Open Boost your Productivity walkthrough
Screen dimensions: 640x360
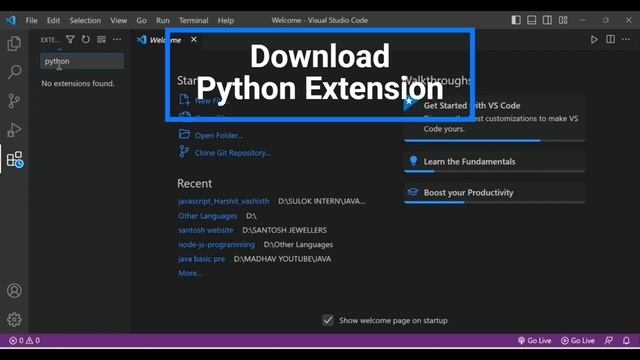coord(494,193)
